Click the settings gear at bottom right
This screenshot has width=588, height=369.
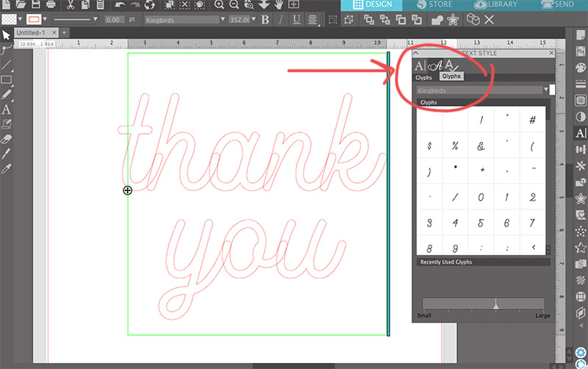[581, 353]
